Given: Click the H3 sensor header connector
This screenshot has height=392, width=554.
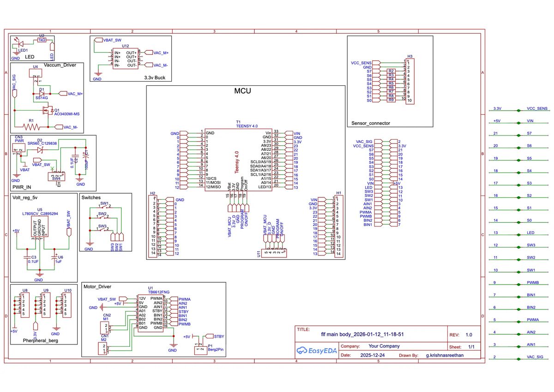Looking at the screenshot, I should [x=409, y=81].
